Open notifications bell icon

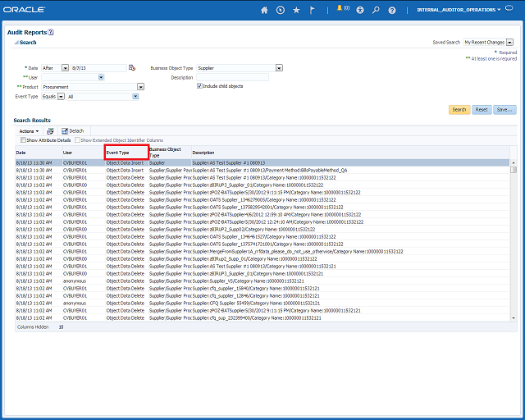click(340, 8)
